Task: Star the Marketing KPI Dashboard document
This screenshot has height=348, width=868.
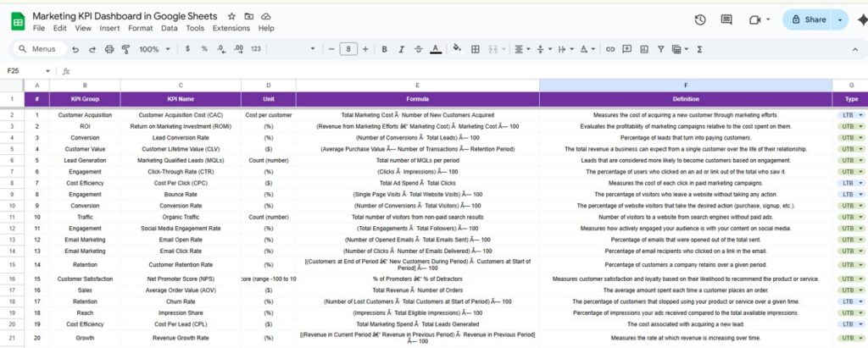Action: coord(231,17)
